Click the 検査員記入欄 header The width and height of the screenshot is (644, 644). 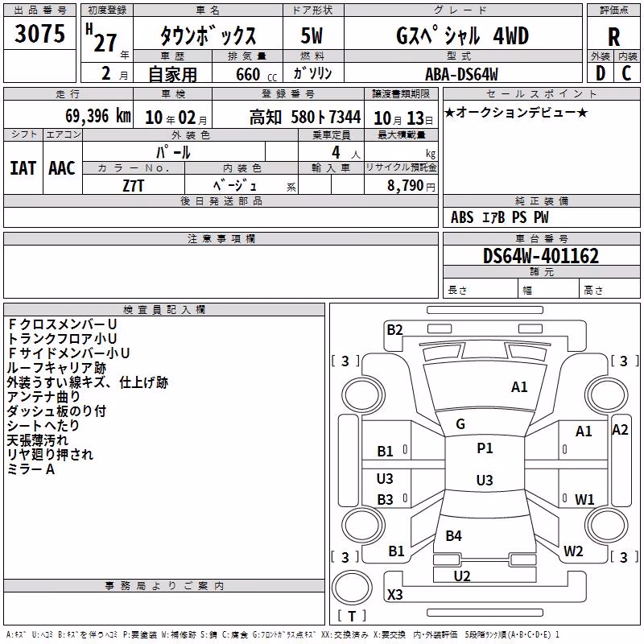tap(164, 310)
